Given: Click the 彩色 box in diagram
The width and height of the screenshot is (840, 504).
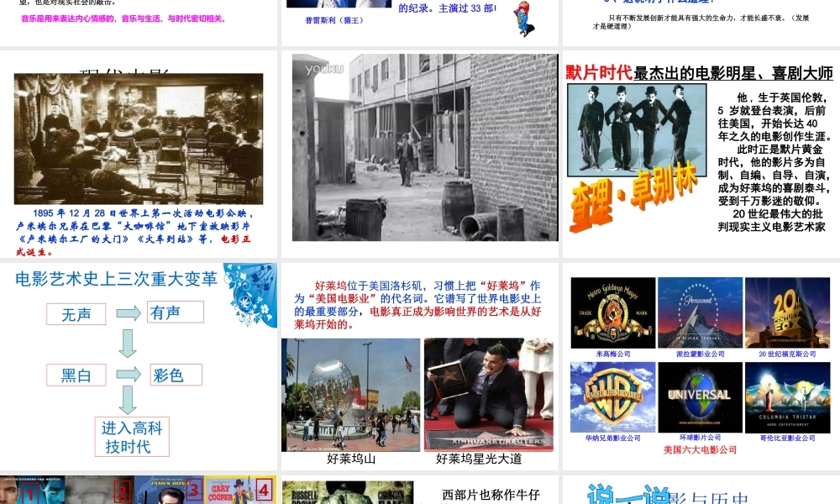Looking at the screenshot, I should [x=176, y=375].
